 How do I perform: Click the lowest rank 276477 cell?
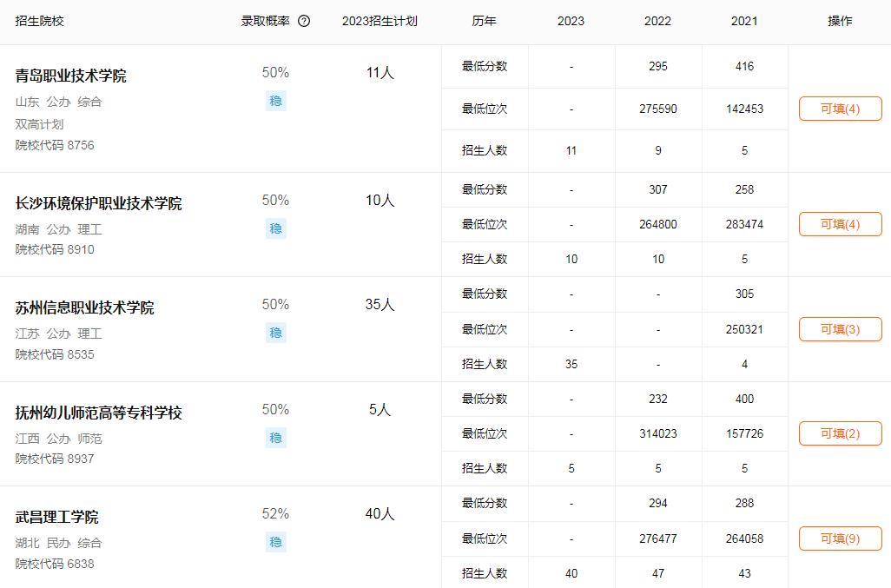658,538
